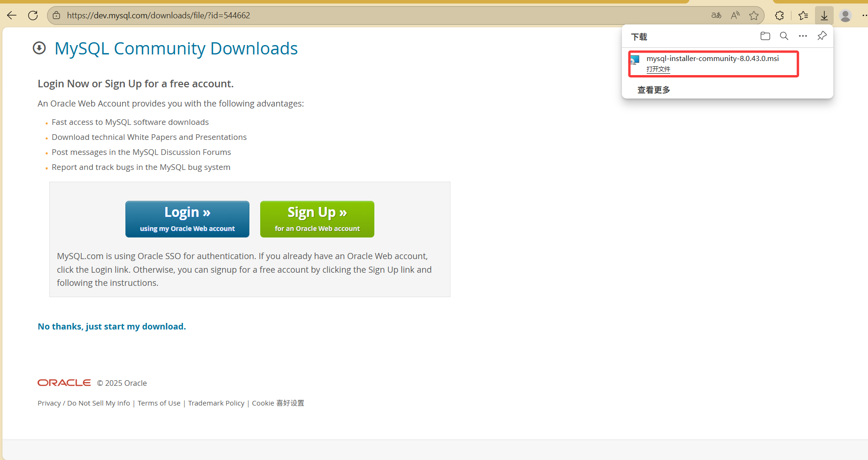Screen dimensions: 868x460
Task: Click the Login Oracle Web account button
Action: (187, 219)
